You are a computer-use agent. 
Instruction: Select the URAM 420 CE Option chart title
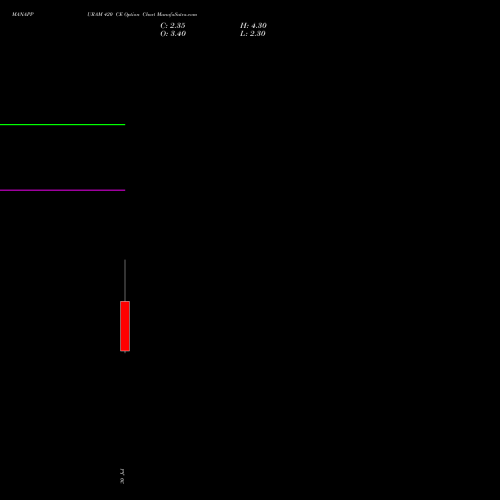pyautogui.click(x=142, y=14)
